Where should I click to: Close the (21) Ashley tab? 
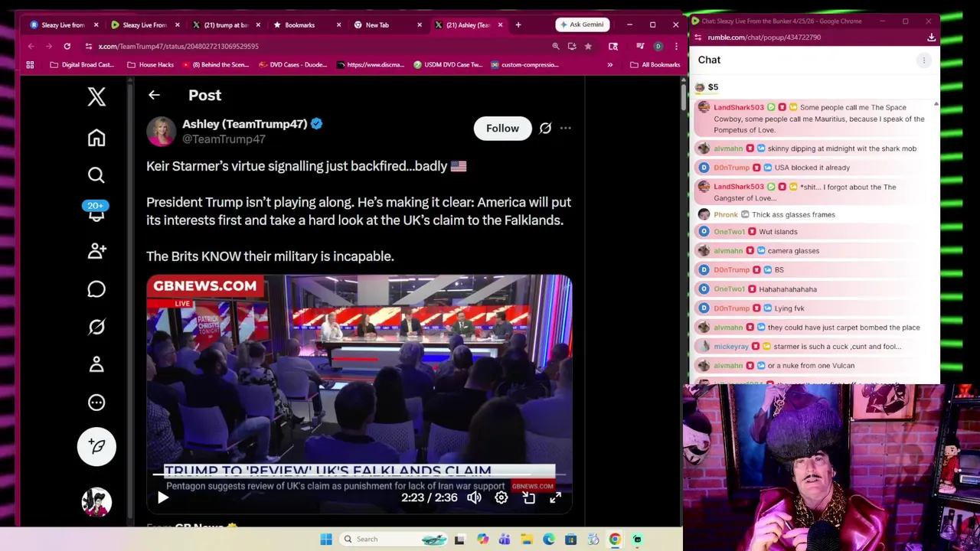pyautogui.click(x=500, y=25)
